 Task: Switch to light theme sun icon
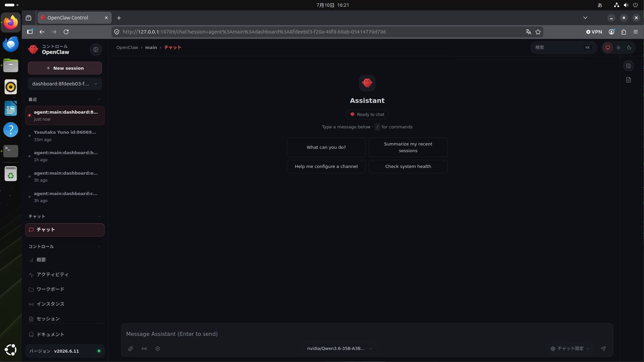pyautogui.click(x=619, y=48)
